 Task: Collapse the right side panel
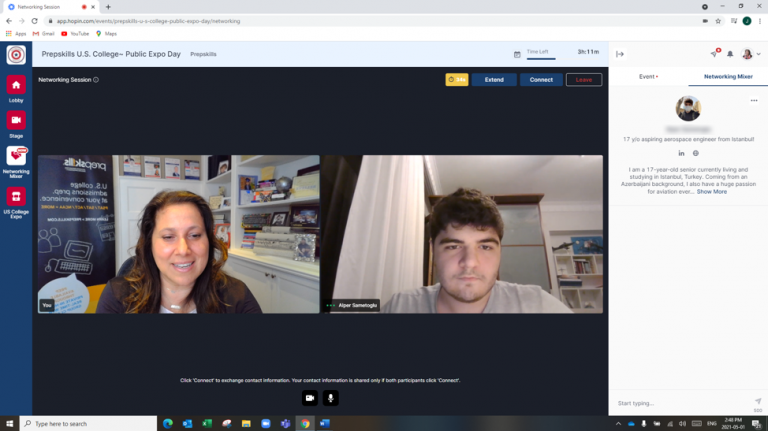620,54
